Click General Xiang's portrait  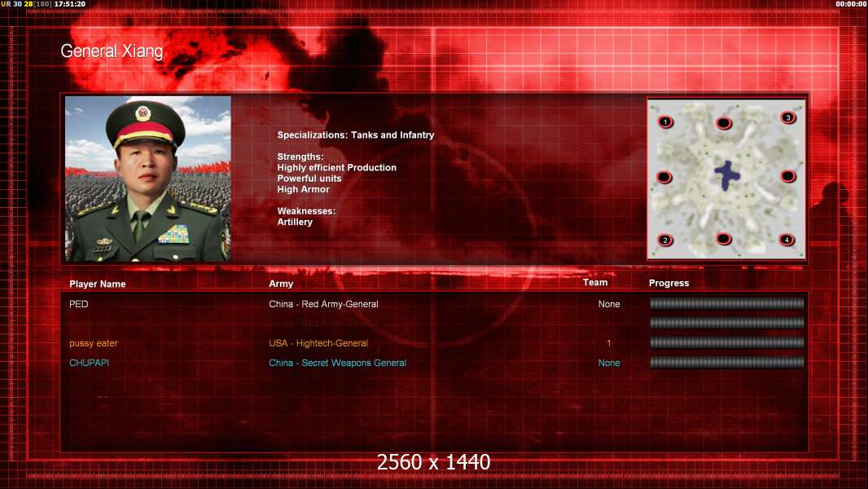148,178
